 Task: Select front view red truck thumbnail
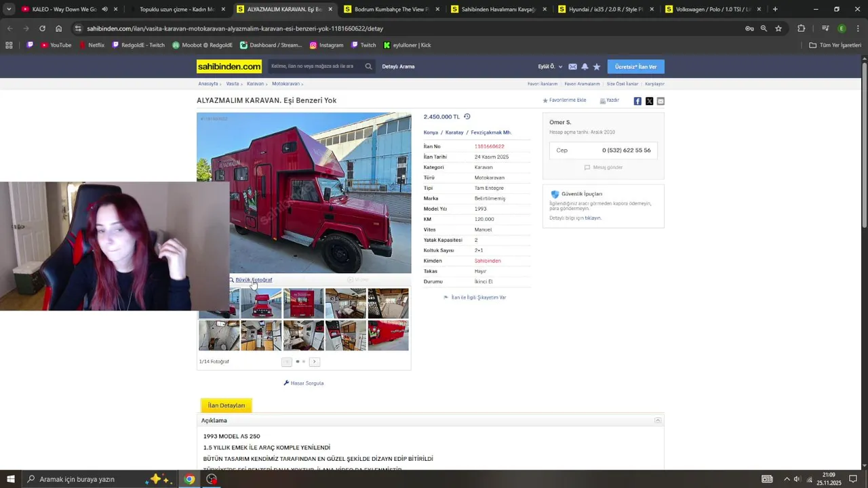pyautogui.click(x=261, y=303)
